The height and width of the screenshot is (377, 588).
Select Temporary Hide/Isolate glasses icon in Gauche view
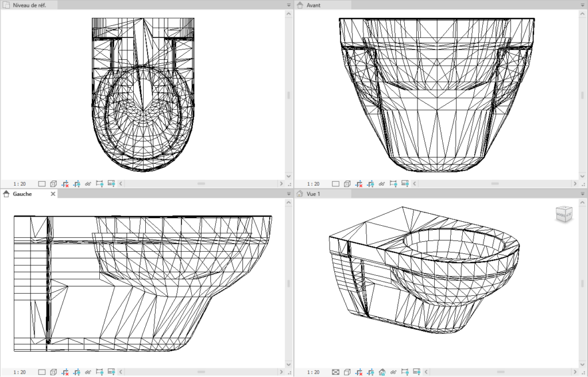(87, 372)
